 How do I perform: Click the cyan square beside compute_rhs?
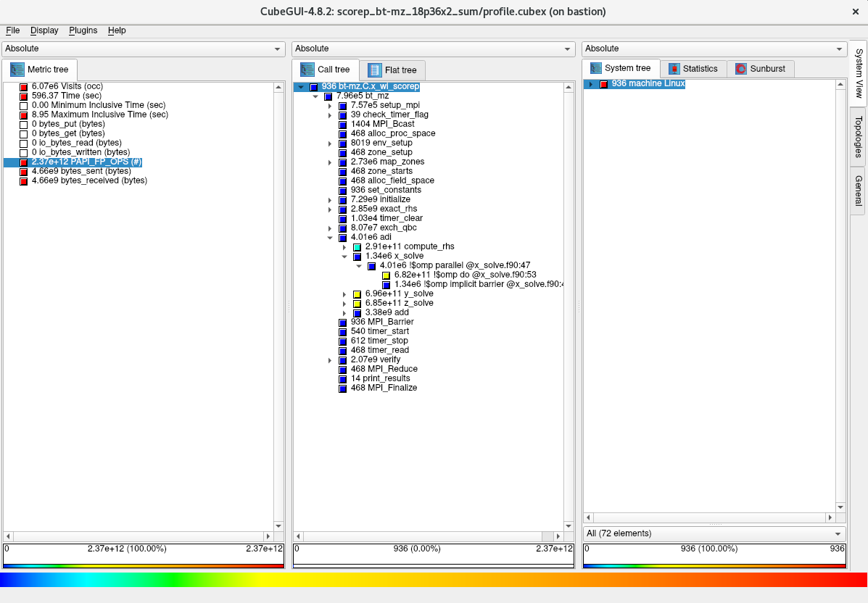point(357,247)
